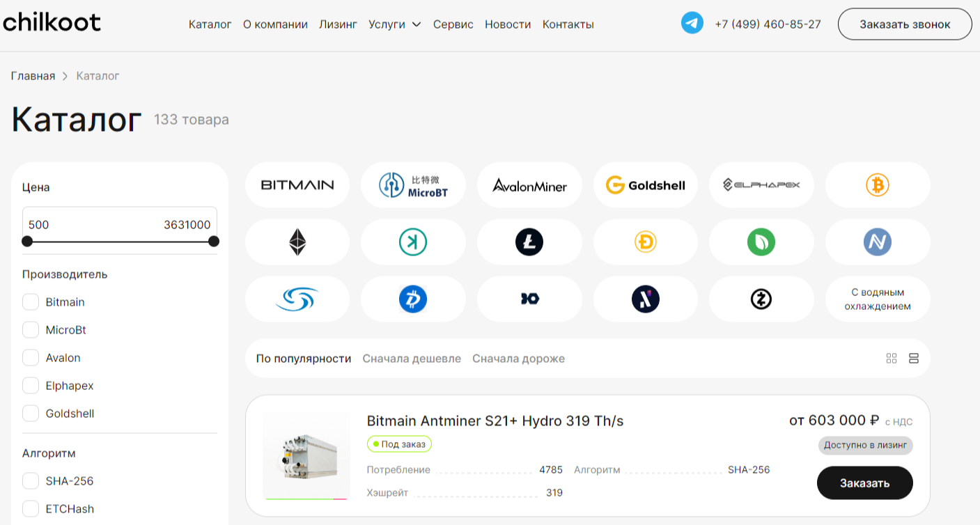Filter by the Bitcoin coin icon
Image resolution: width=980 pixels, height=525 pixels.
click(877, 185)
